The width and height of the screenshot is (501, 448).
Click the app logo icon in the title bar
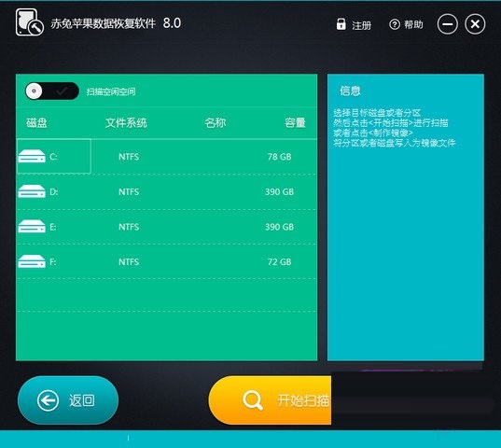coord(30,22)
